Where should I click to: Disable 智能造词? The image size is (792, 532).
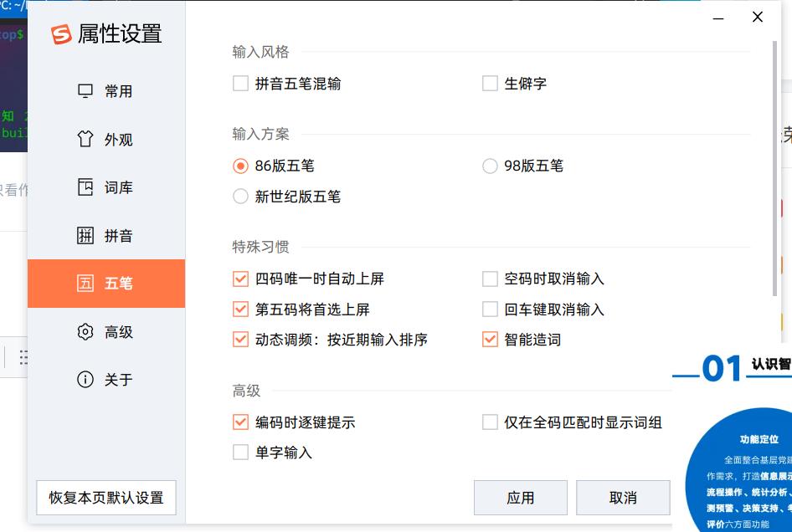pos(491,339)
